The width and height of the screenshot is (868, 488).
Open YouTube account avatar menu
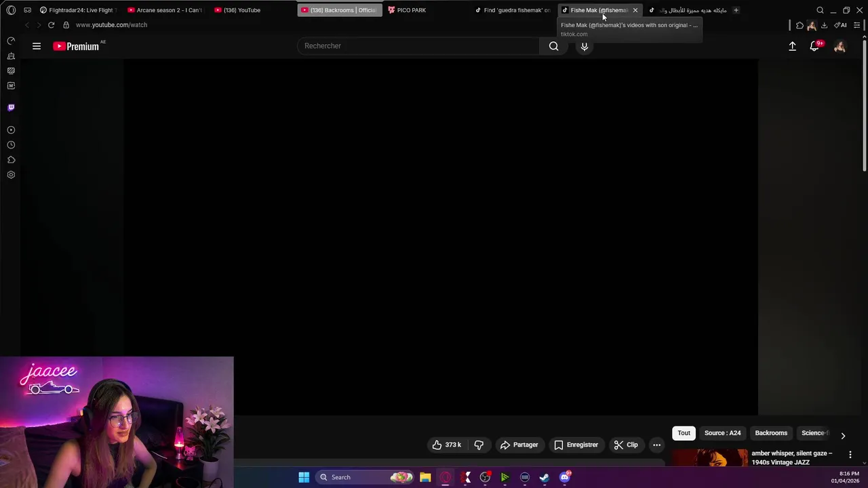coord(840,46)
